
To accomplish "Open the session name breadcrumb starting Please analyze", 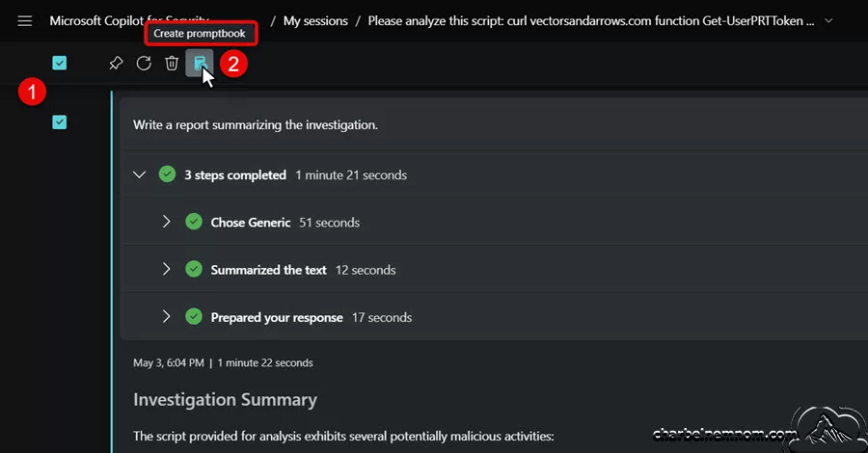I will (x=590, y=21).
